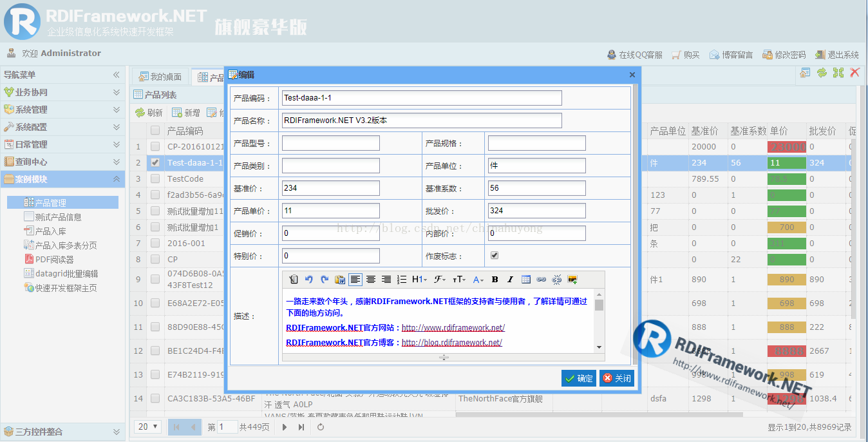Insert a numbered list in description
The width and height of the screenshot is (868, 442).
tap(402, 279)
